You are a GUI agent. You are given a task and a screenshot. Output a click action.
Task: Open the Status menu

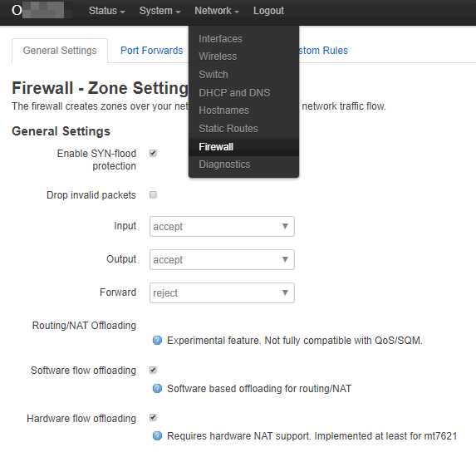[x=106, y=11]
